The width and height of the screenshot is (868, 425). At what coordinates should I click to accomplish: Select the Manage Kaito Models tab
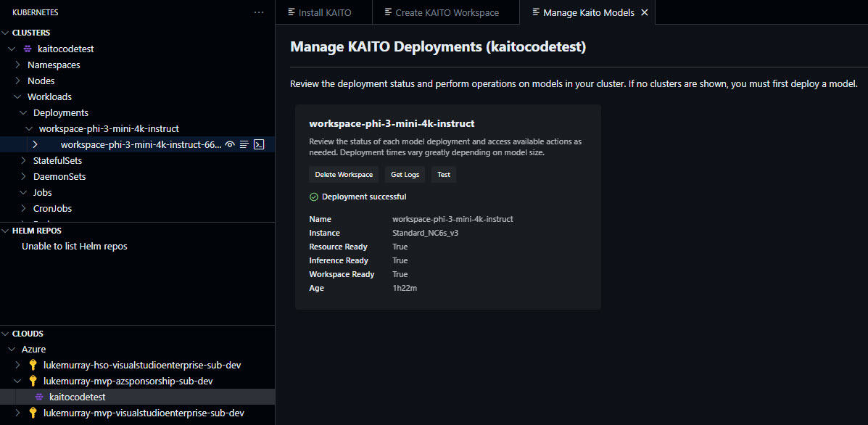(x=588, y=12)
